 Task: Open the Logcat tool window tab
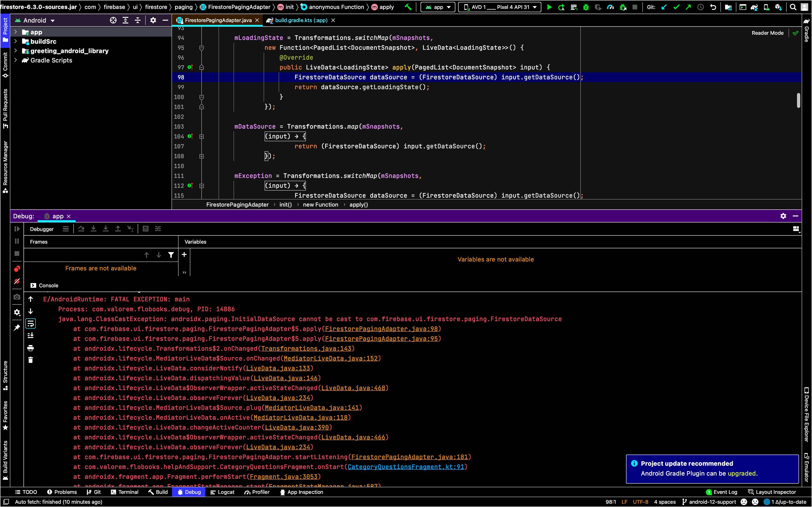coord(222,492)
